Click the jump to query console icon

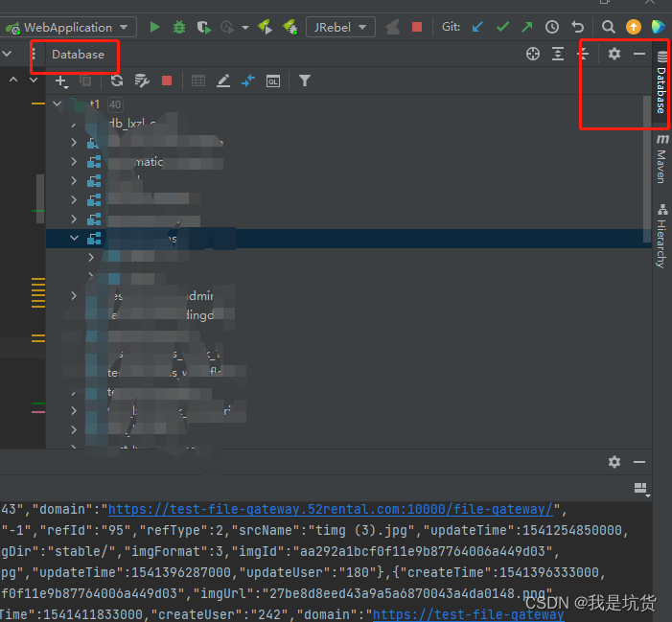(248, 81)
